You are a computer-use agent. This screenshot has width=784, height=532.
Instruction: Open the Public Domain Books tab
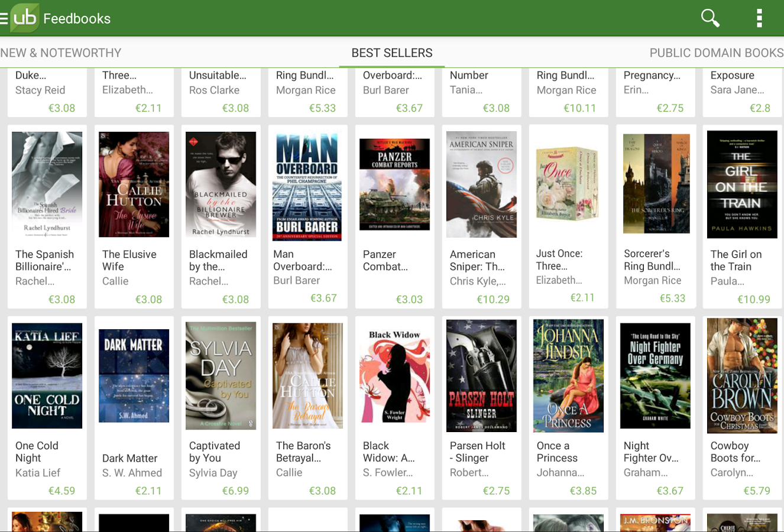click(717, 53)
